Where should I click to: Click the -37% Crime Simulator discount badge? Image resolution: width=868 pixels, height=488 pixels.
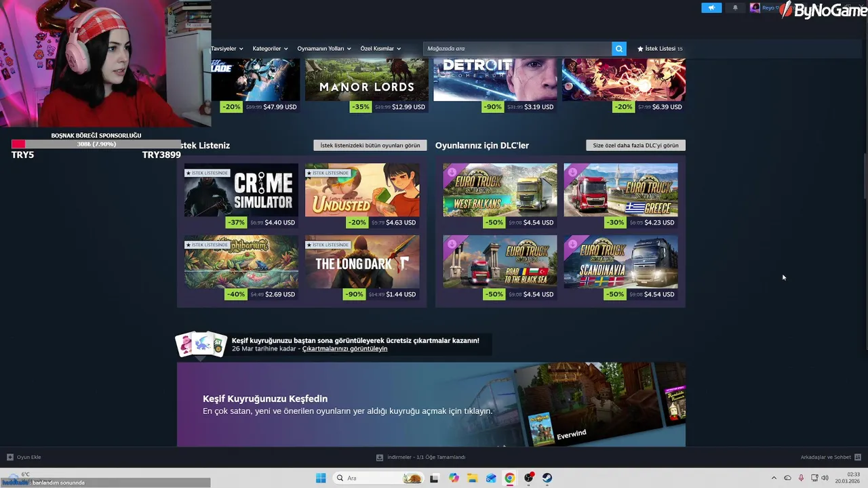tap(236, 222)
